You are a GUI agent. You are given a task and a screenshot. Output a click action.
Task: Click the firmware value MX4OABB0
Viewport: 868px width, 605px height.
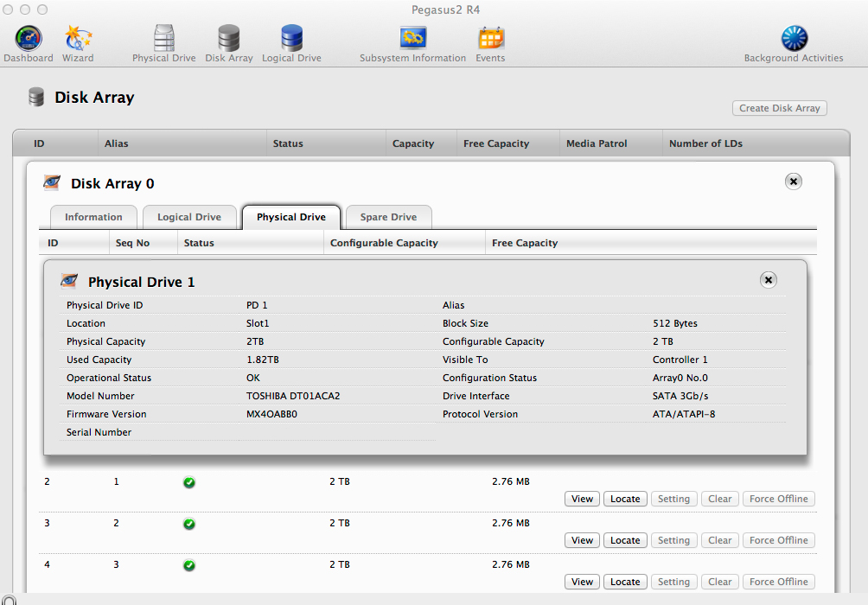[x=271, y=414]
